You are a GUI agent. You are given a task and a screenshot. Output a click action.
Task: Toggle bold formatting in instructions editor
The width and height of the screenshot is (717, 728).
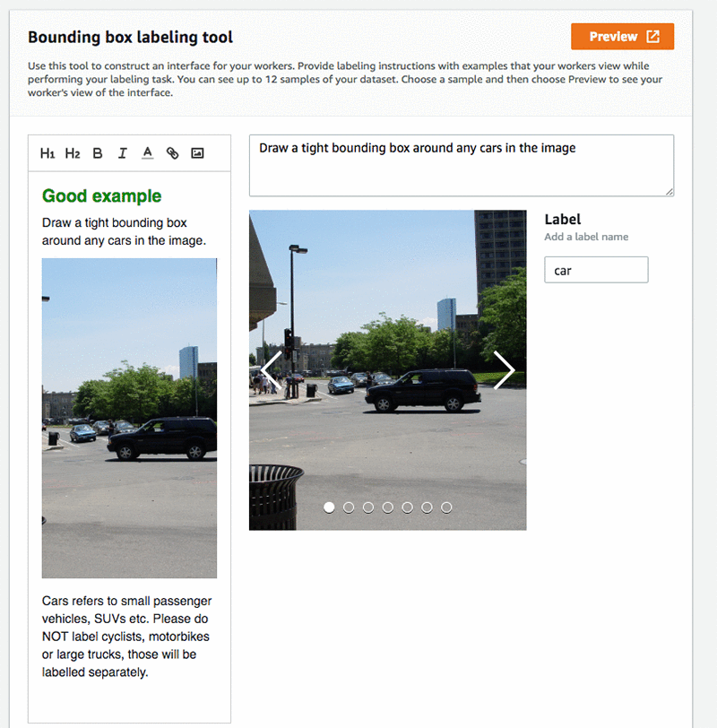coord(98,153)
